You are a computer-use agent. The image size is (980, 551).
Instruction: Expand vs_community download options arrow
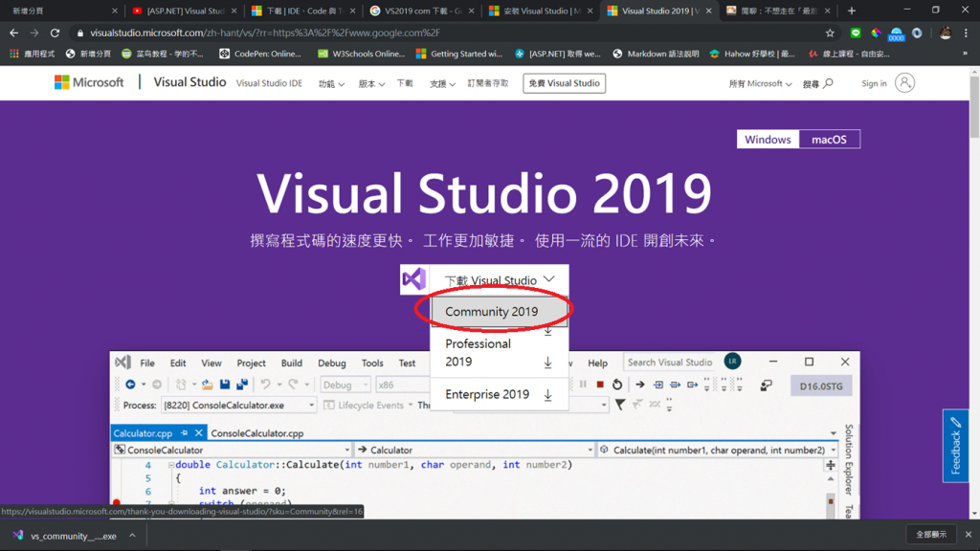(132, 536)
